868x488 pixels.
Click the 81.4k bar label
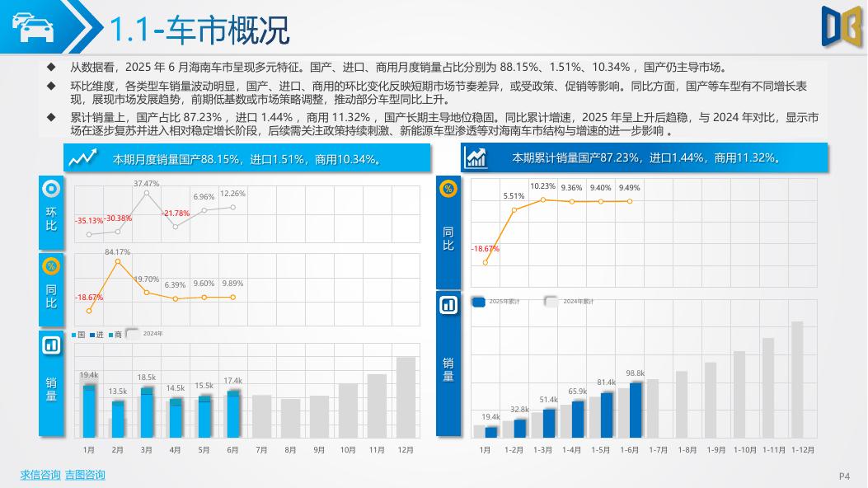point(606,382)
